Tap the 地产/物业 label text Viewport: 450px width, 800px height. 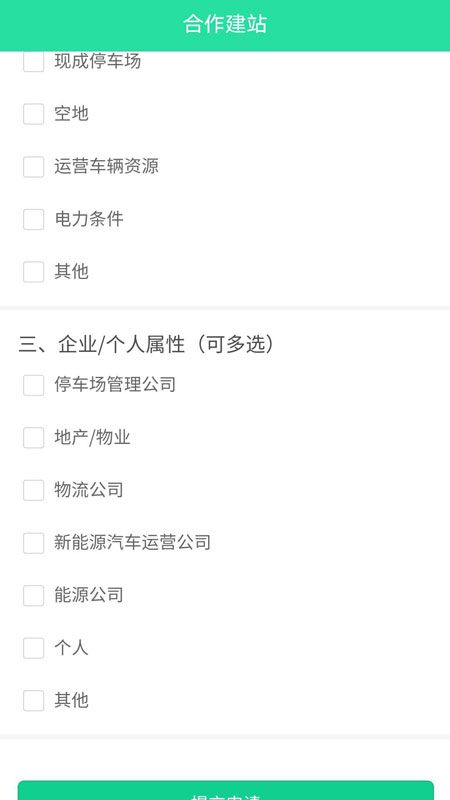tap(92, 437)
